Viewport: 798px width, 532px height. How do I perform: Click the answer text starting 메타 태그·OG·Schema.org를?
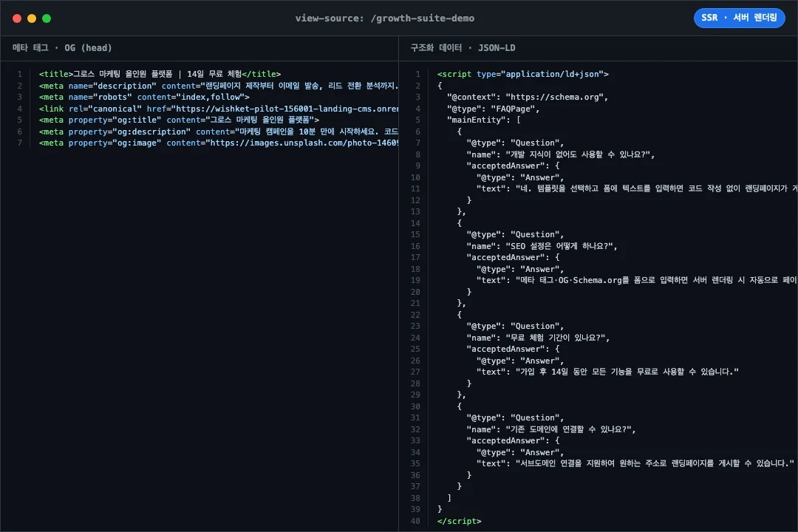[x=637, y=280]
